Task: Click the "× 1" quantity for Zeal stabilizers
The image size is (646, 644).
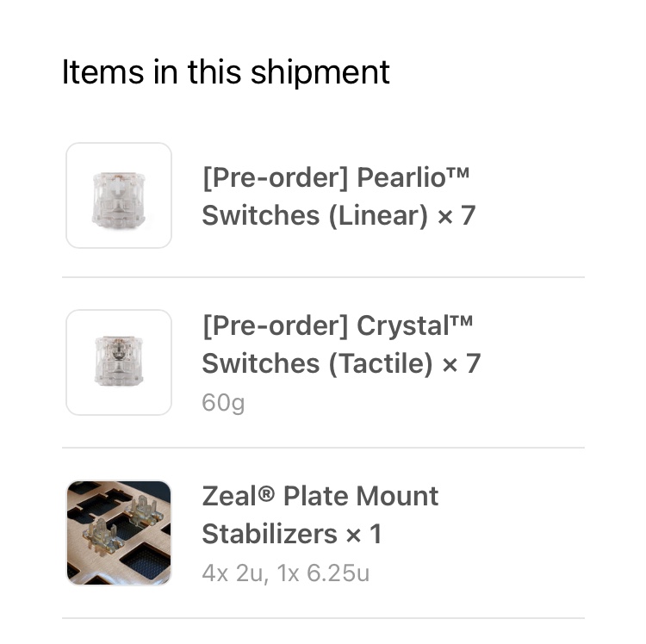Action: [x=363, y=534]
